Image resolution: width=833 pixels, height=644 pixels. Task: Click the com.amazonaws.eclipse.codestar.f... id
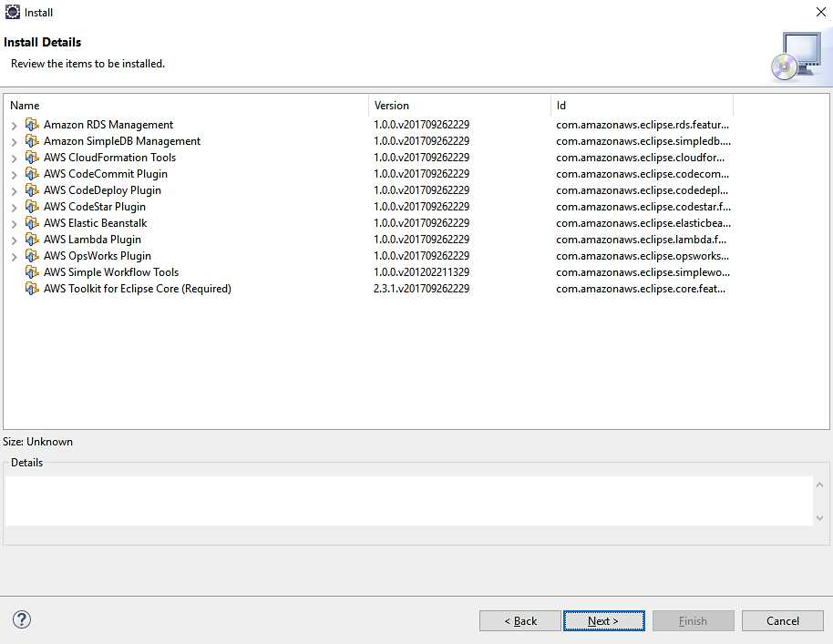click(643, 207)
